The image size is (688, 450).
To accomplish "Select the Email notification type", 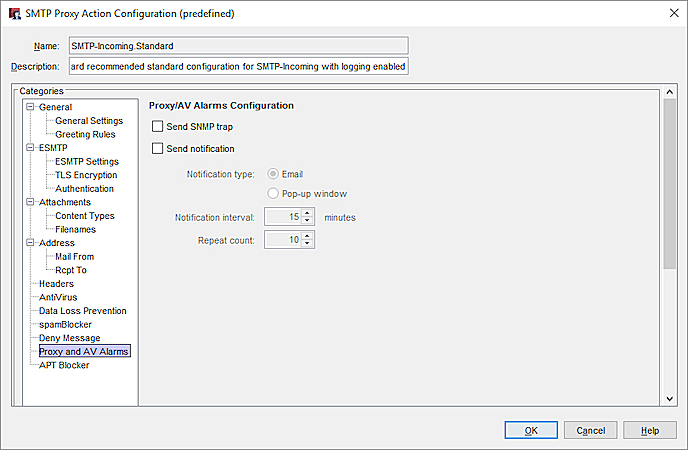I will click(273, 174).
